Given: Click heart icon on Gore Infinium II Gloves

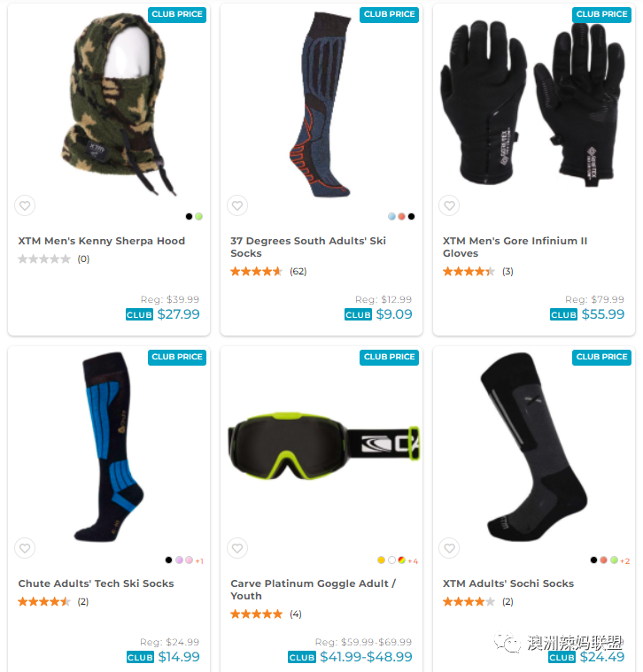Looking at the screenshot, I should point(449,205).
